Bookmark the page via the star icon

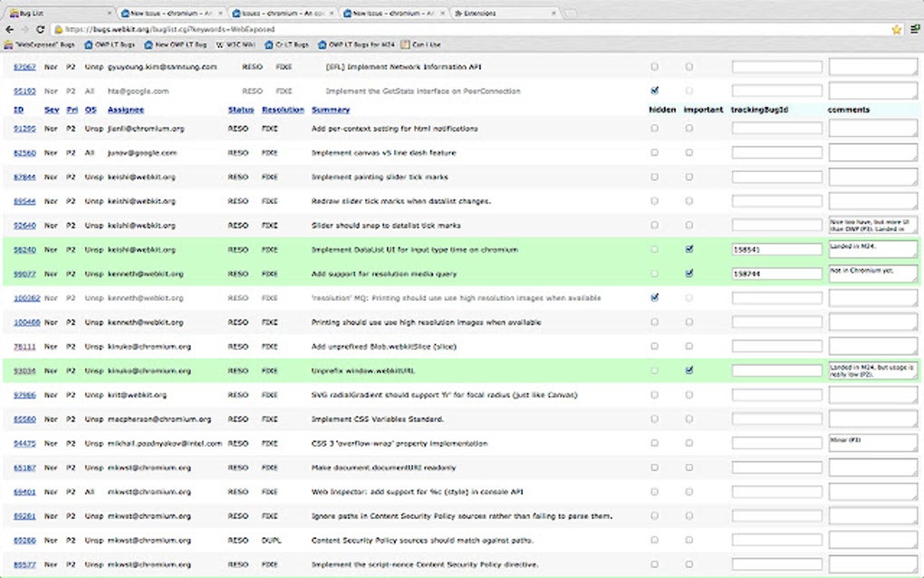pos(896,28)
